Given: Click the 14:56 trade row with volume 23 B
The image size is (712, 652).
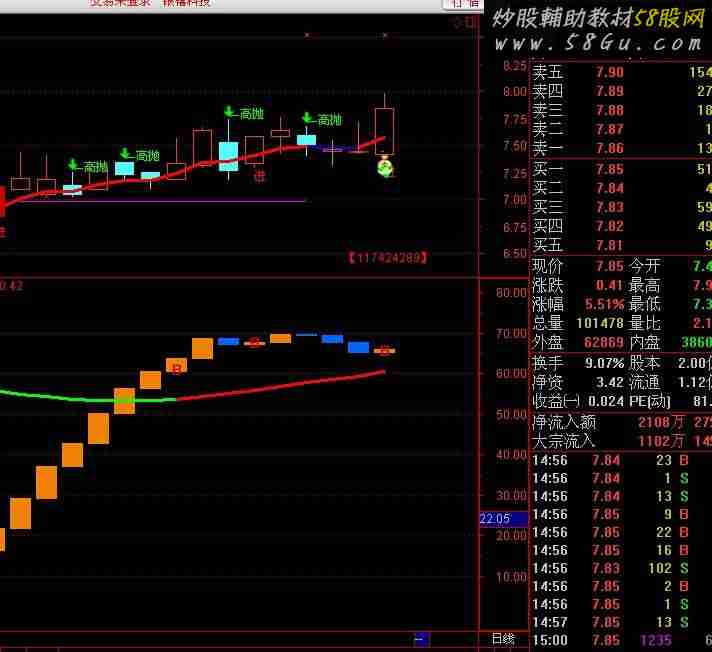Looking at the screenshot, I should pyautogui.click(x=621, y=460).
